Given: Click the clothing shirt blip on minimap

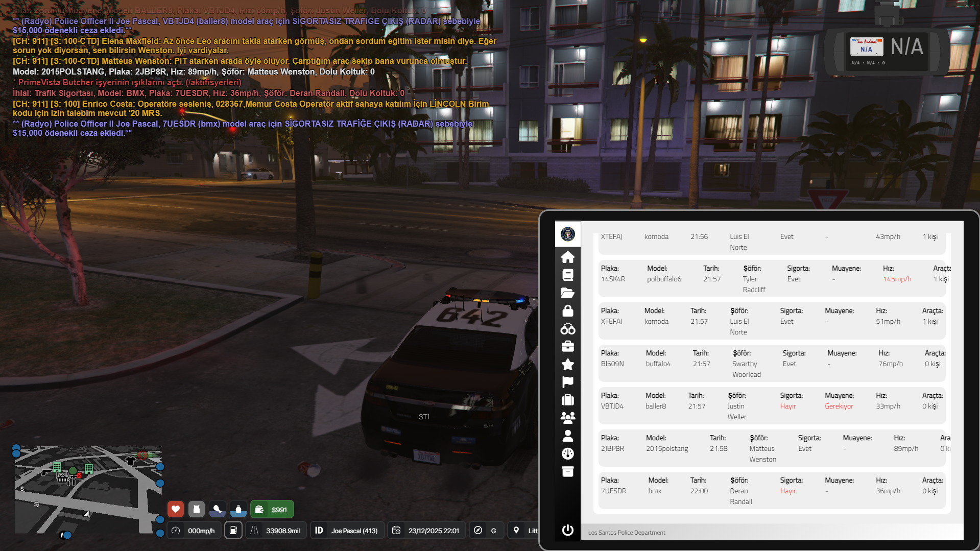Looking at the screenshot, I should [130, 461].
